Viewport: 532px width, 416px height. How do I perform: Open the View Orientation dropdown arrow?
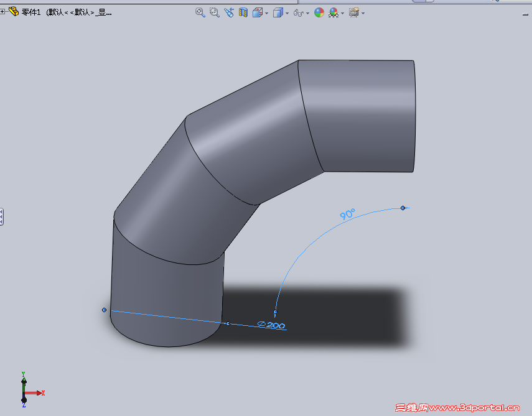pyautogui.click(x=267, y=13)
